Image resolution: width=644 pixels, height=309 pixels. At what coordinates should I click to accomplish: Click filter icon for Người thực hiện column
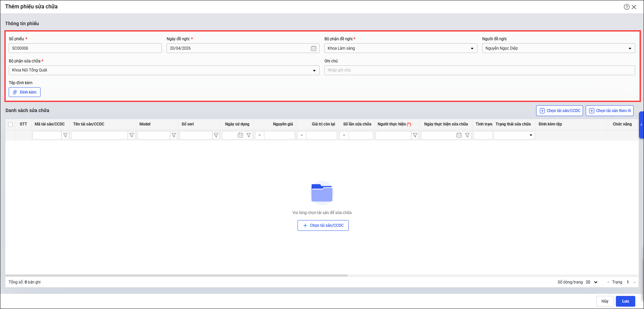pyautogui.click(x=415, y=135)
